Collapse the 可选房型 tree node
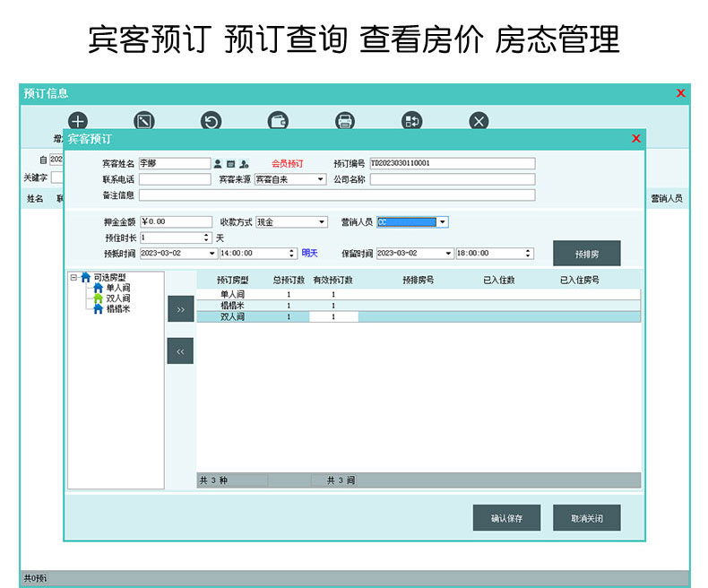 [73, 278]
